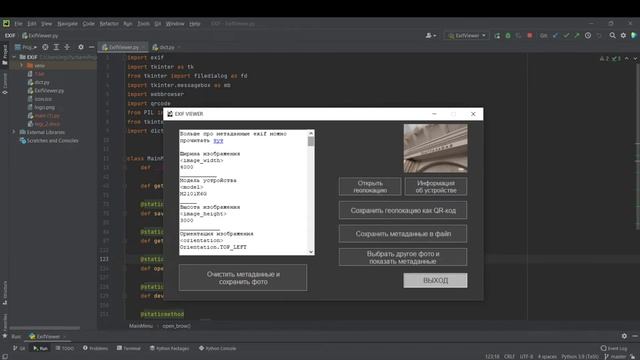The width and height of the screenshot is (640, 360).
Task: Click 'Сохранить метаданные в файл' button
Action: [x=403, y=234]
